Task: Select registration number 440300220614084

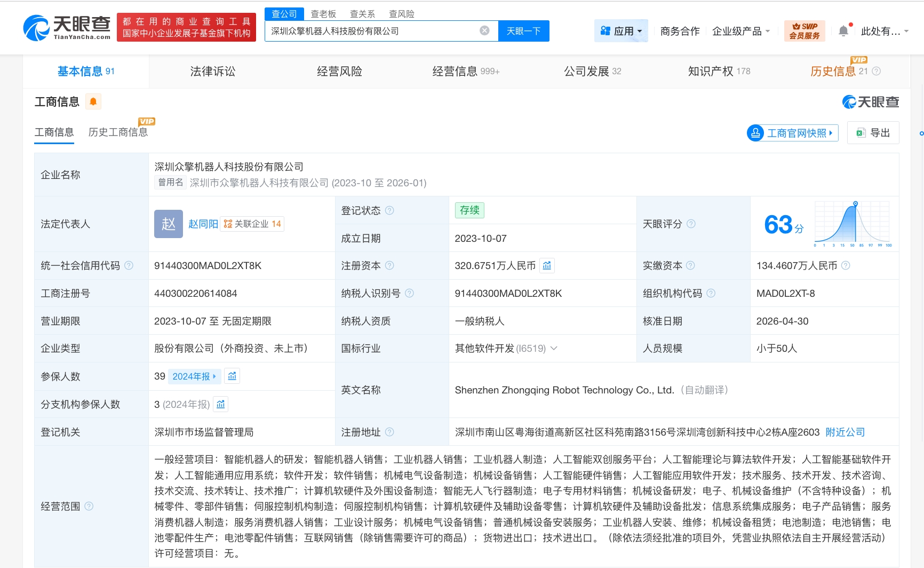Action: (x=196, y=293)
